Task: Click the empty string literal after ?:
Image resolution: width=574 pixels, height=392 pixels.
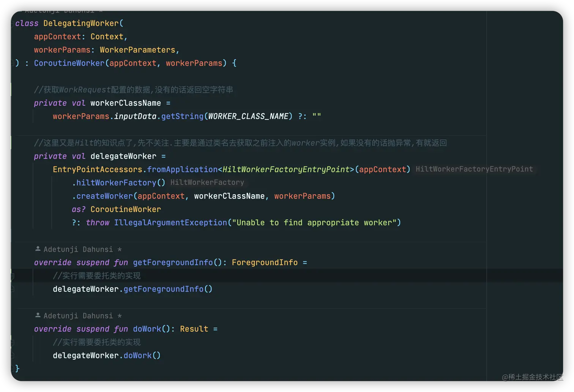Action: 317,116
